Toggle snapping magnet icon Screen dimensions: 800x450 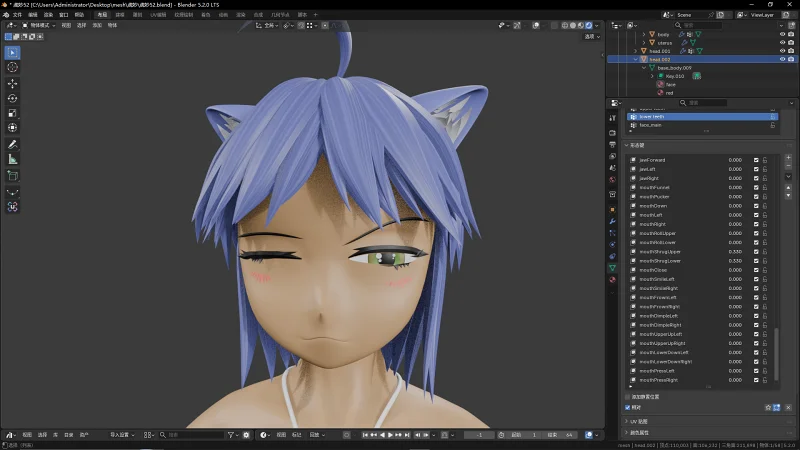tap(301, 25)
